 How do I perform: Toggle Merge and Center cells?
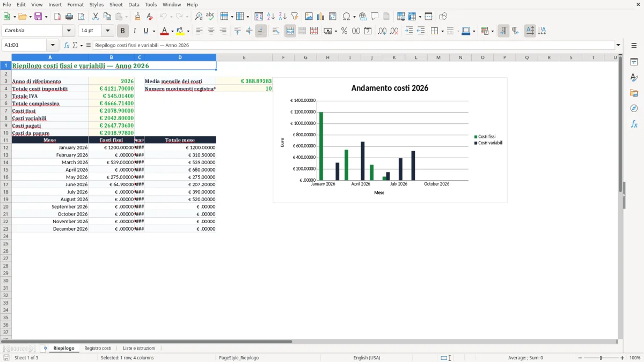pyautogui.click(x=290, y=31)
